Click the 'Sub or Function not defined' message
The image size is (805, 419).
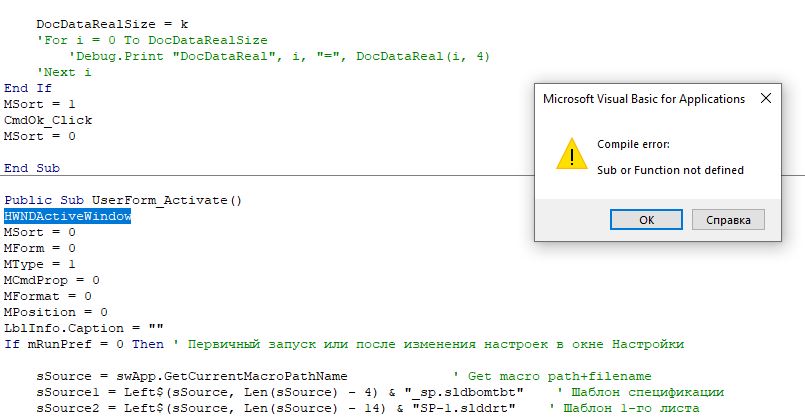pos(670,170)
